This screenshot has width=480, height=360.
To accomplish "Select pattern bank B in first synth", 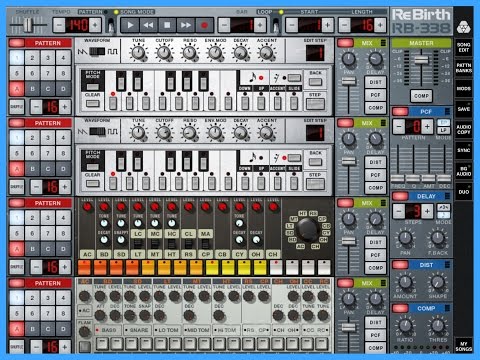I will click(32, 89).
